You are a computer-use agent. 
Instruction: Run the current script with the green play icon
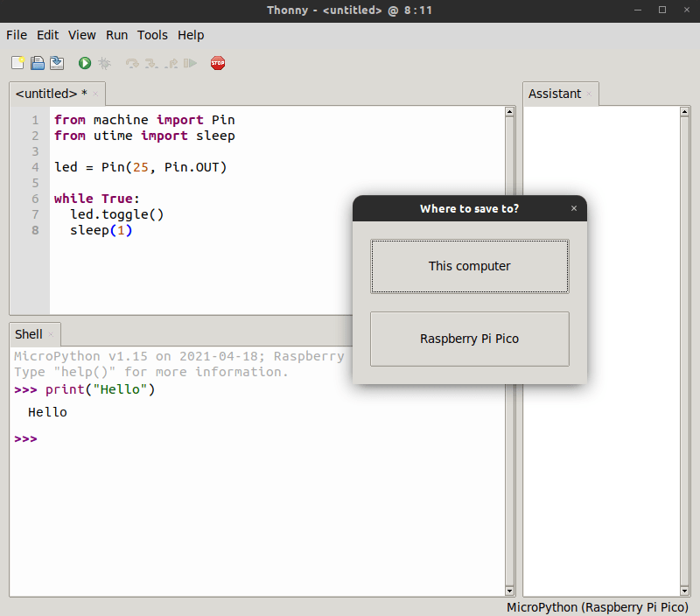pyautogui.click(x=85, y=63)
